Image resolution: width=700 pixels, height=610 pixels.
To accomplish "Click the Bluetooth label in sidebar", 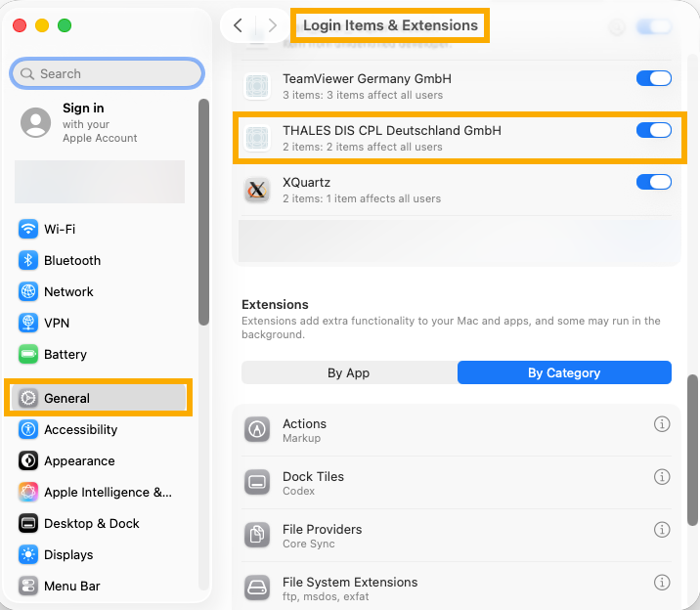I will (x=72, y=261).
